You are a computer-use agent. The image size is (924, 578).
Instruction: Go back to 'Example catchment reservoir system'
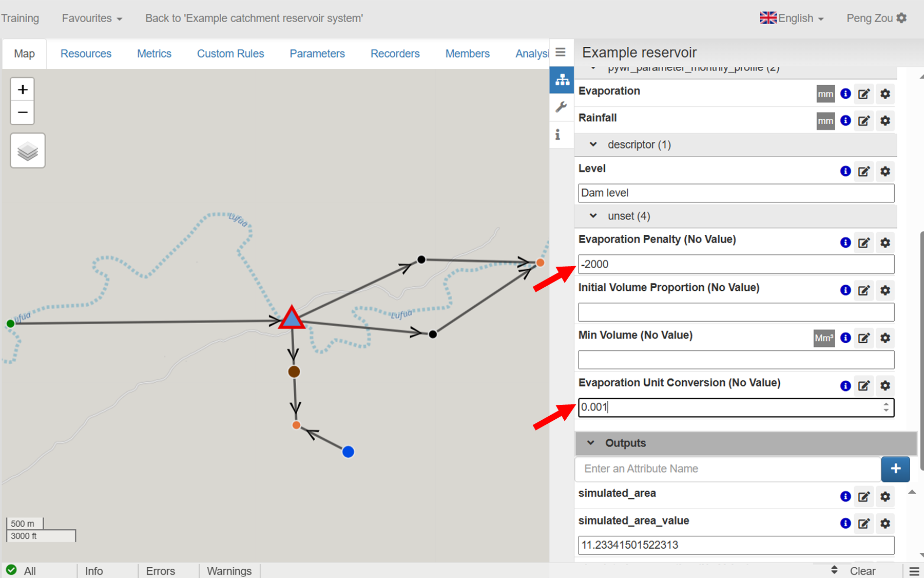pos(254,18)
